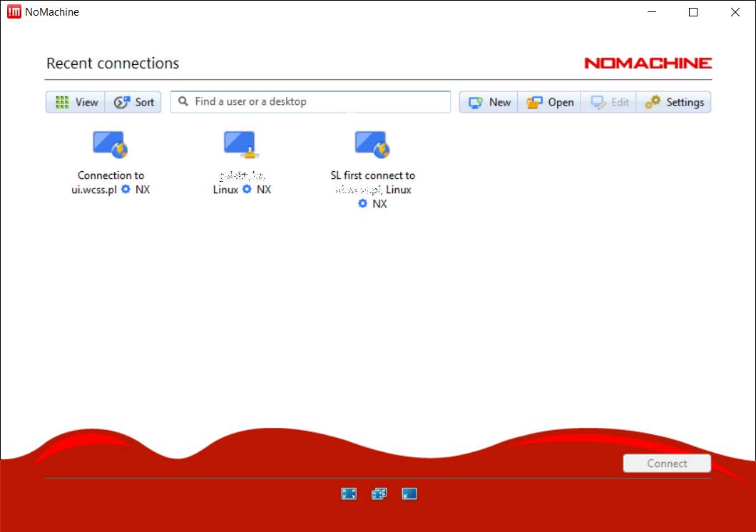The image size is (756, 532).
Task: Click the fullscreen on all monitors icon
Action: [379, 493]
